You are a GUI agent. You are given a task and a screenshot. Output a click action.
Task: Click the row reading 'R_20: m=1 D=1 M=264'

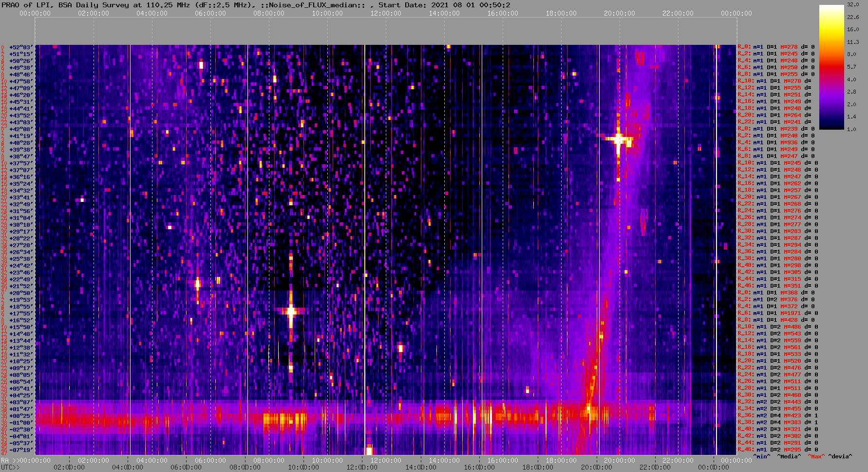click(x=774, y=116)
